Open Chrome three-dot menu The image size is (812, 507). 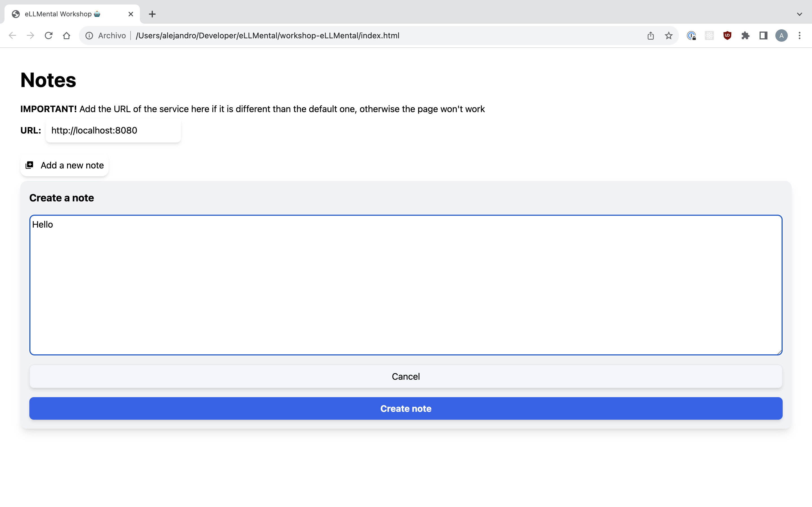(799, 35)
